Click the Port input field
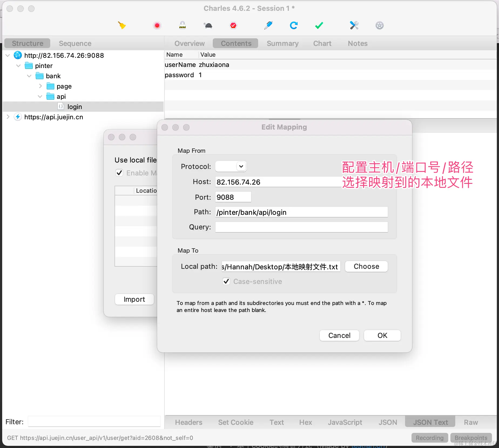This screenshot has height=448, width=499. (x=233, y=197)
